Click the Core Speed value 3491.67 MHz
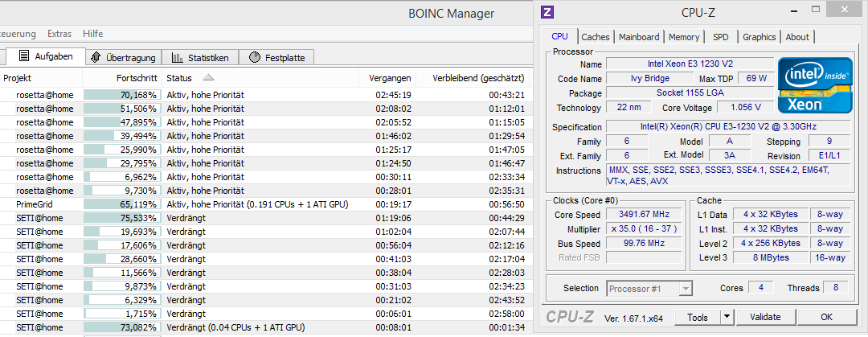868x337 pixels. tap(645, 215)
